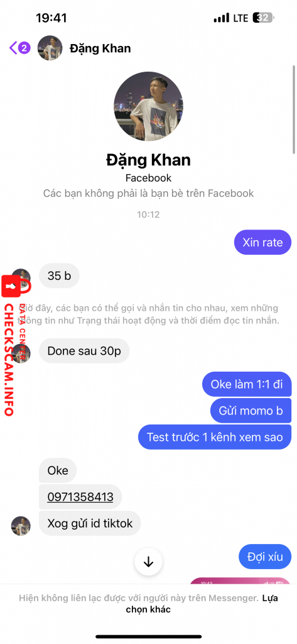297x644 pixels.
Task: Select the 'Gửi momo b' message bubble
Action: [x=251, y=410]
